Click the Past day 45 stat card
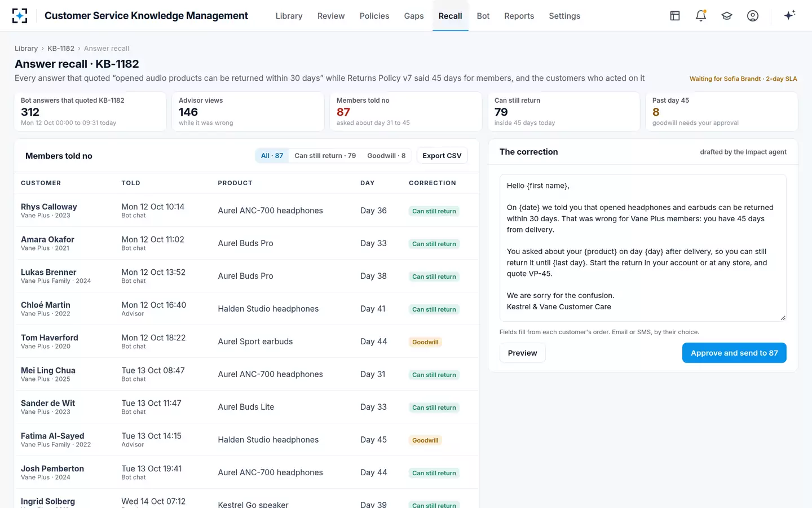This screenshot has height=508, width=812. pyautogui.click(x=721, y=112)
